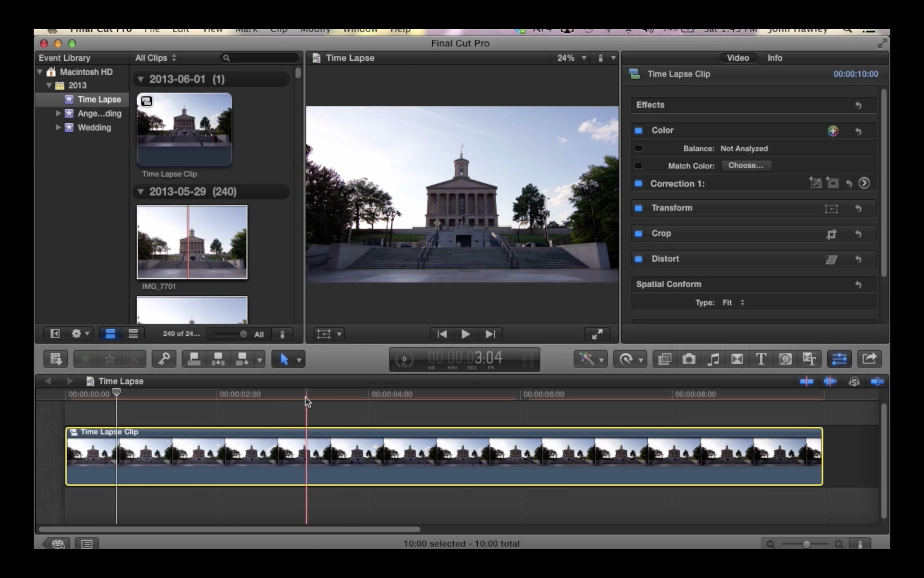The width and height of the screenshot is (924, 578).
Task: Collapse the 2013-06-01 clip group
Action: (140, 79)
